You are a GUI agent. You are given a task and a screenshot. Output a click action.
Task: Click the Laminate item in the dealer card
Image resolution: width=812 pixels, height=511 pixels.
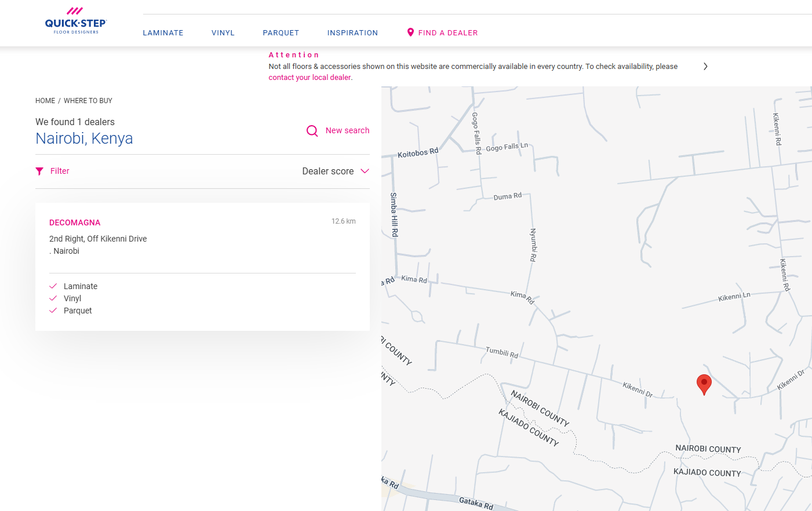(81, 286)
